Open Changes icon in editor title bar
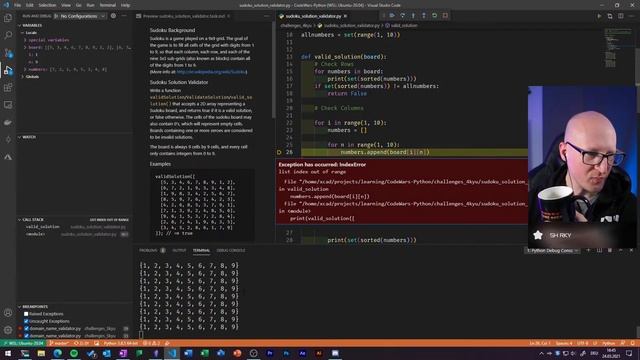 pyautogui.click(x=610, y=16)
